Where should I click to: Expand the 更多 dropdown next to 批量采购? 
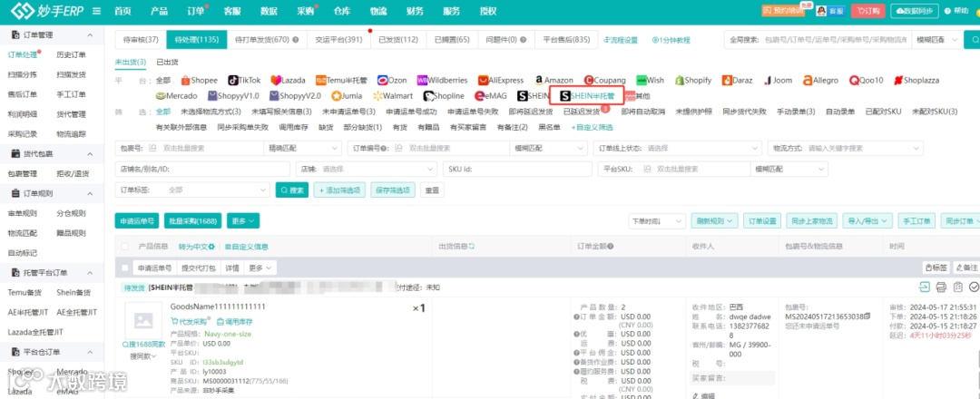(x=243, y=220)
